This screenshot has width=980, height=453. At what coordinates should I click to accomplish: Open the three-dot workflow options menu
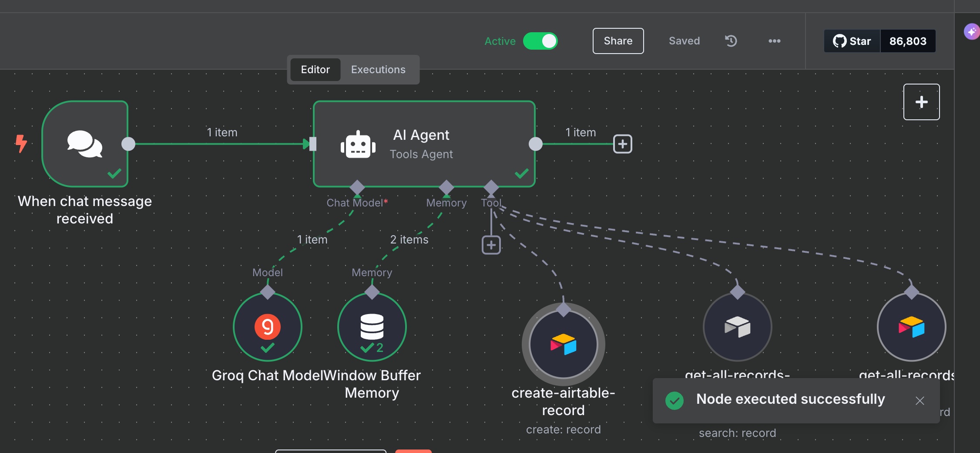click(x=774, y=41)
